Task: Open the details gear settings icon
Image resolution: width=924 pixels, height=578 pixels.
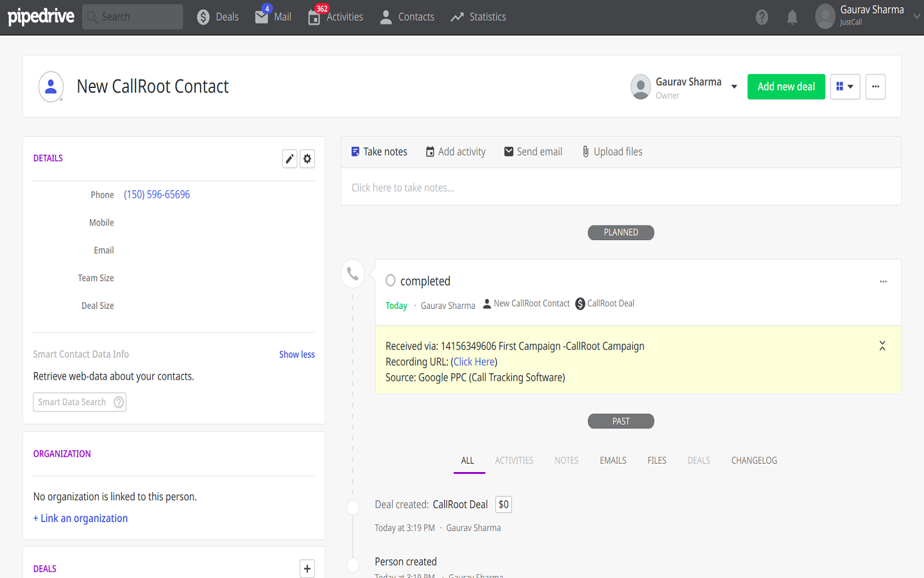Action: 307,159
